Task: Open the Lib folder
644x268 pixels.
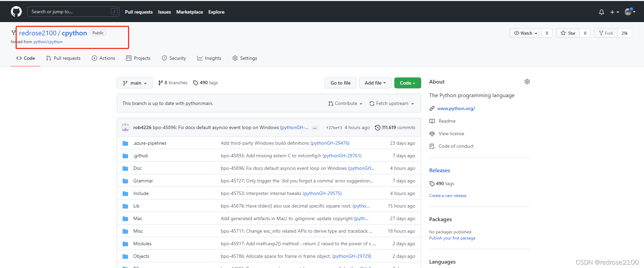Action: click(136, 206)
